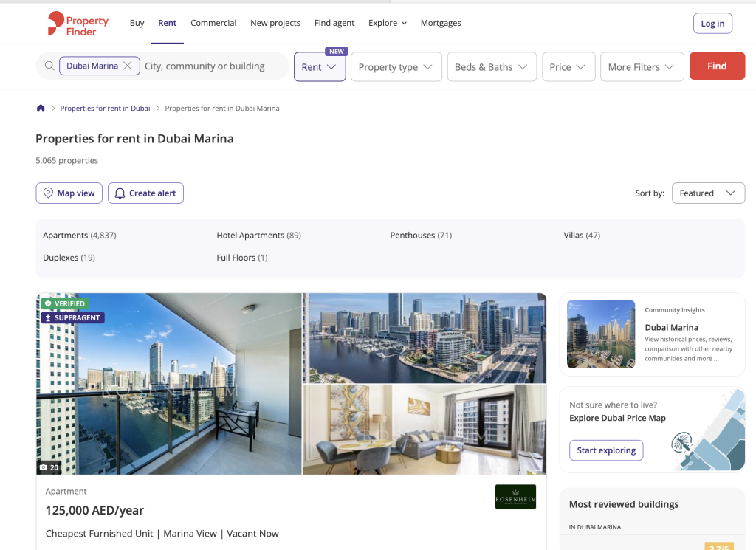Remove the Dubai Marina filter chip
This screenshot has width=756, height=550.
(126, 65)
